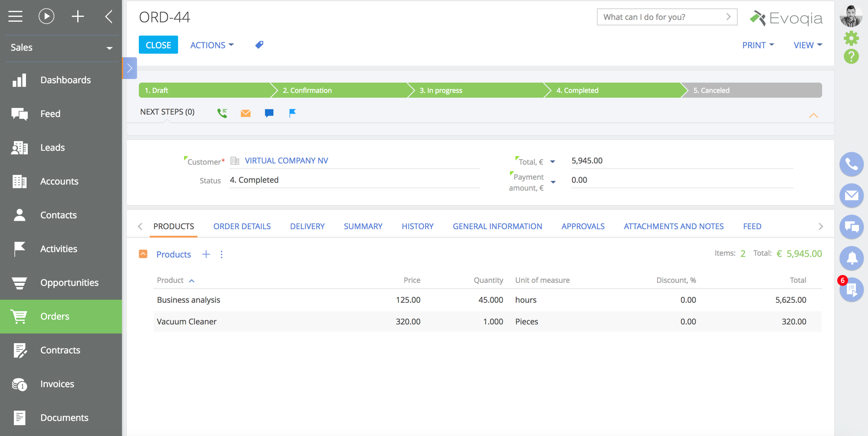Open the Print dropdown

[758, 45]
